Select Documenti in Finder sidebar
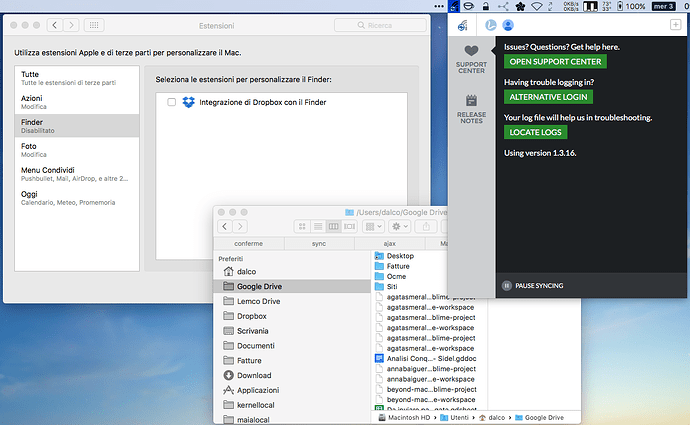Screen dimensions: 690x425 [x=292, y=346]
